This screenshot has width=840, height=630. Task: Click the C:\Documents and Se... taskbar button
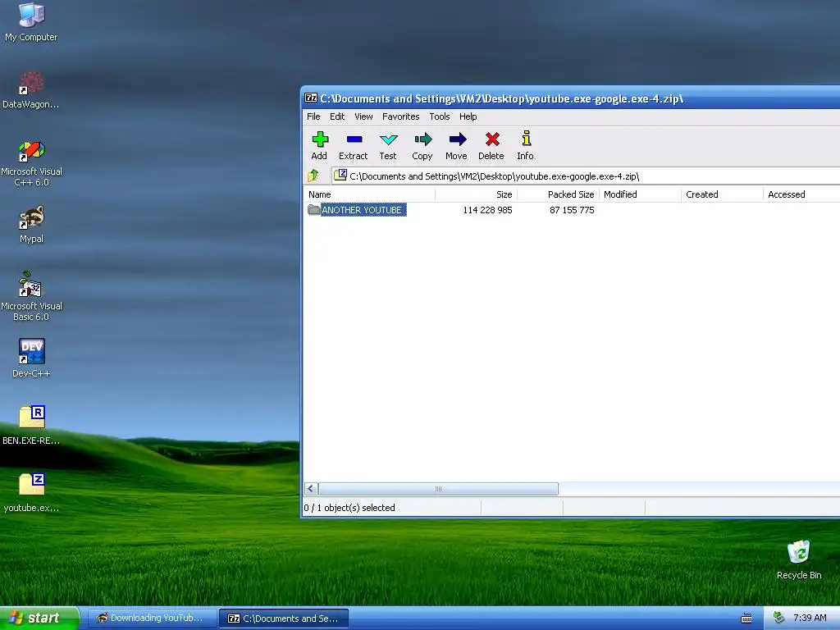(284, 618)
